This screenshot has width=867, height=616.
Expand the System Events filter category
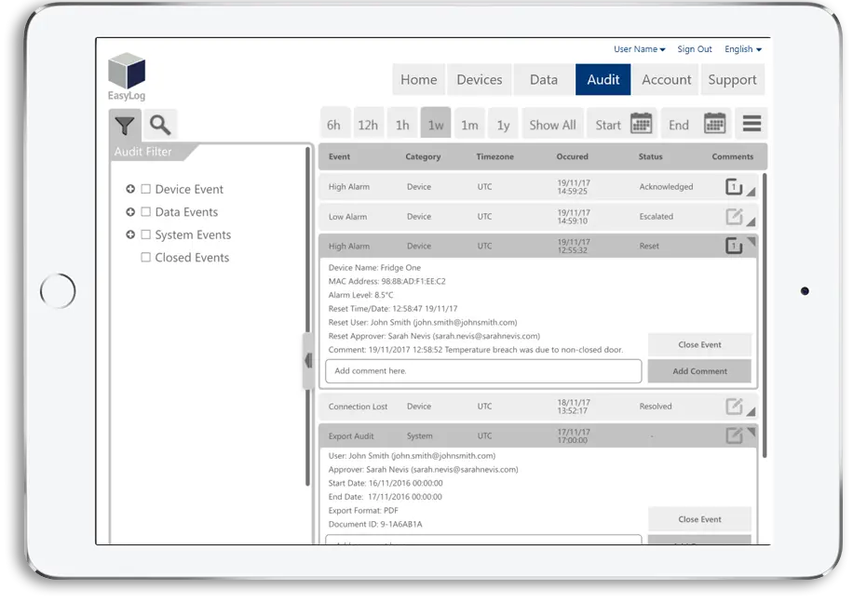point(130,234)
